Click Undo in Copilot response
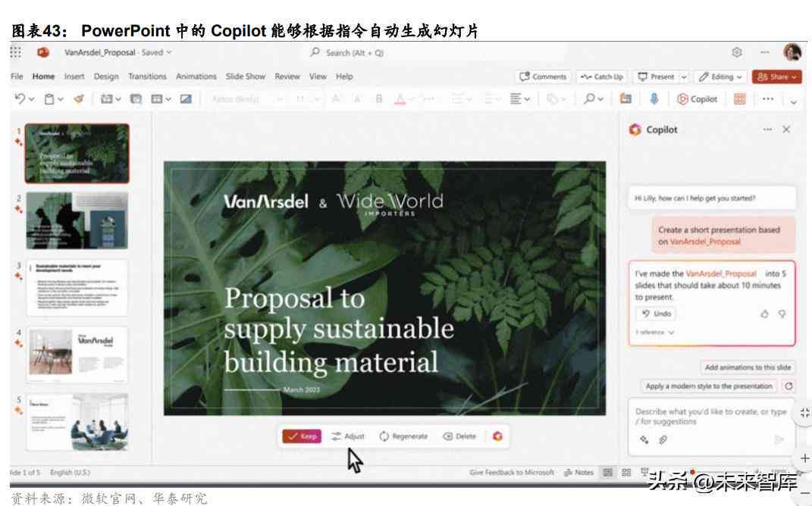 pyautogui.click(x=656, y=314)
